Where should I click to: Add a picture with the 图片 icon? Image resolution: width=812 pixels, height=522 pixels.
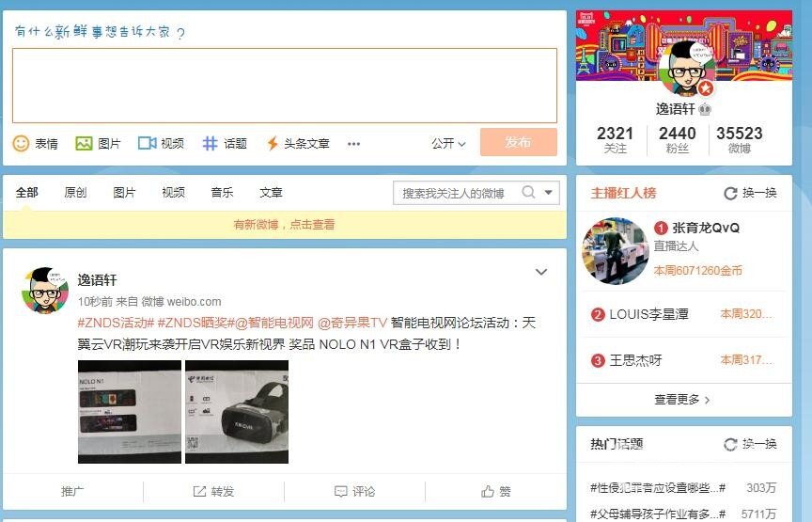98,143
